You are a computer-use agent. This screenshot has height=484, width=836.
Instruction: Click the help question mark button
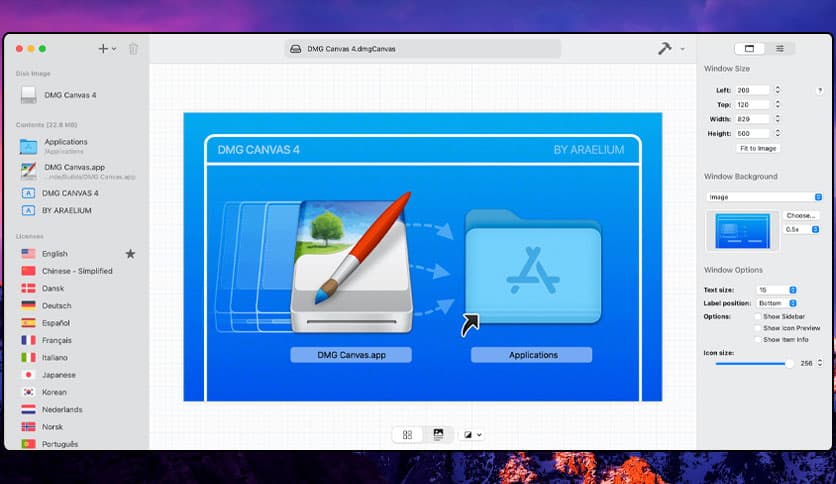pyautogui.click(x=819, y=91)
